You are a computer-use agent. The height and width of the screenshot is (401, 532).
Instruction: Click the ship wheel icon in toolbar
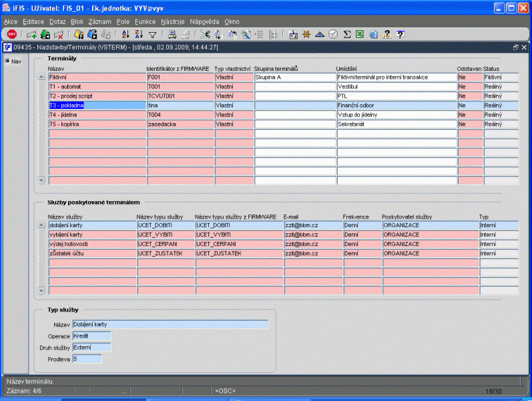coord(306,34)
